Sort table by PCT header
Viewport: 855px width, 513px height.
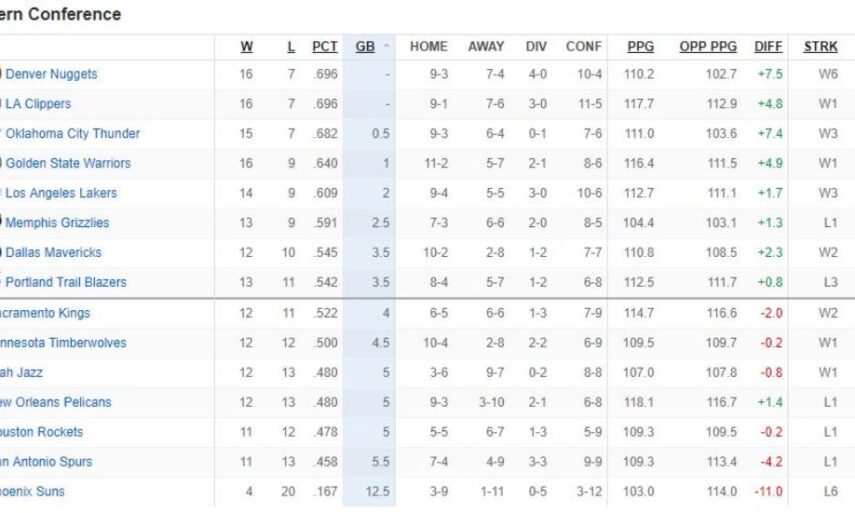point(324,47)
